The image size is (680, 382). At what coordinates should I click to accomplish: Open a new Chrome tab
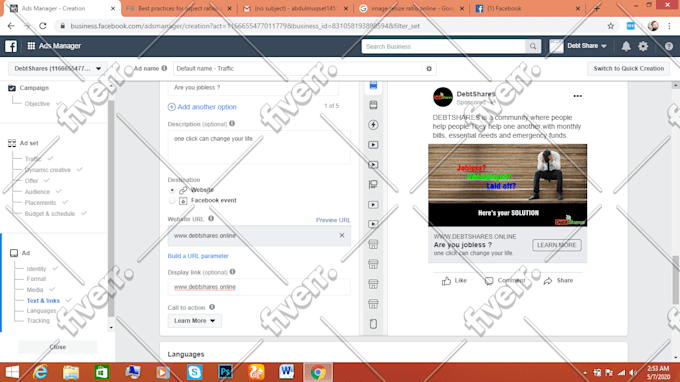596,9
